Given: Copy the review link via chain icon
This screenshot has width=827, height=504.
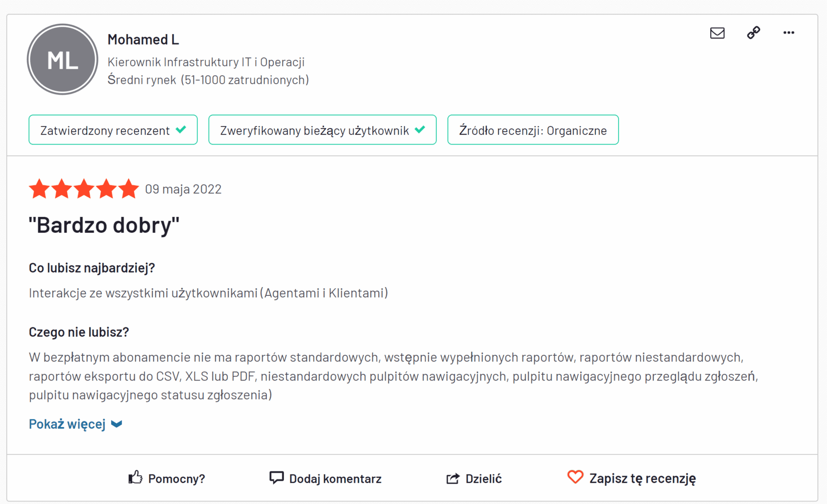Looking at the screenshot, I should 754,33.
